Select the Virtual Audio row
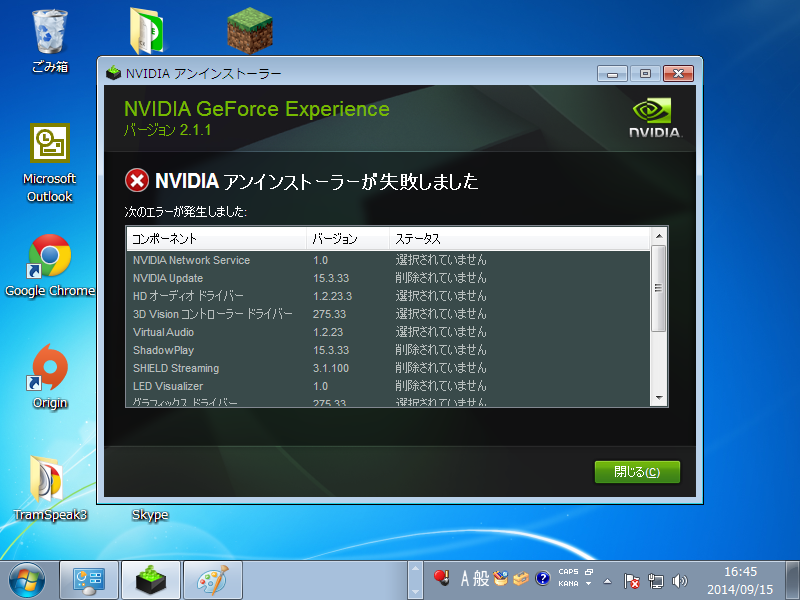Image resolution: width=800 pixels, height=600 pixels. [388, 332]
